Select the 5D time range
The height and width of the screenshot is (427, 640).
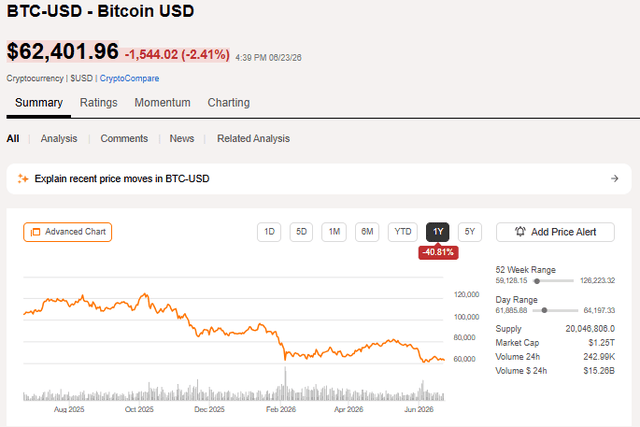point(301,232)
